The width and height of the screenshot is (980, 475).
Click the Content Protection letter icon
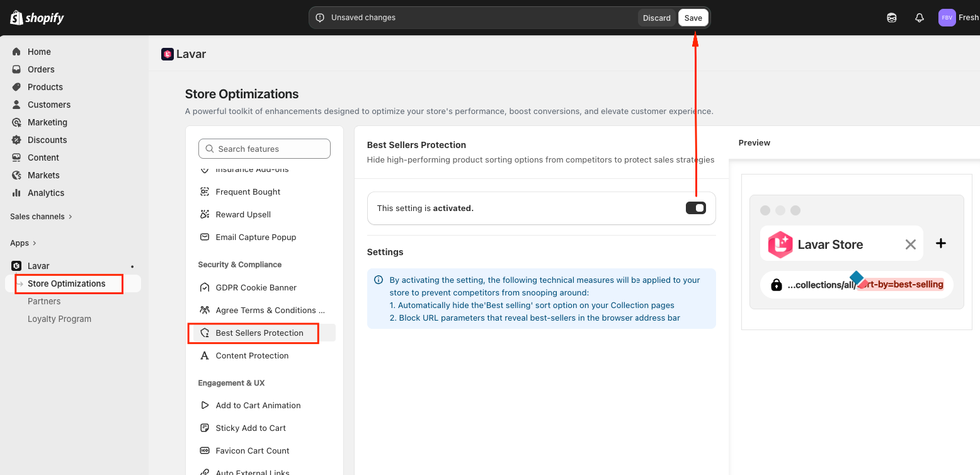pos(205,355)
